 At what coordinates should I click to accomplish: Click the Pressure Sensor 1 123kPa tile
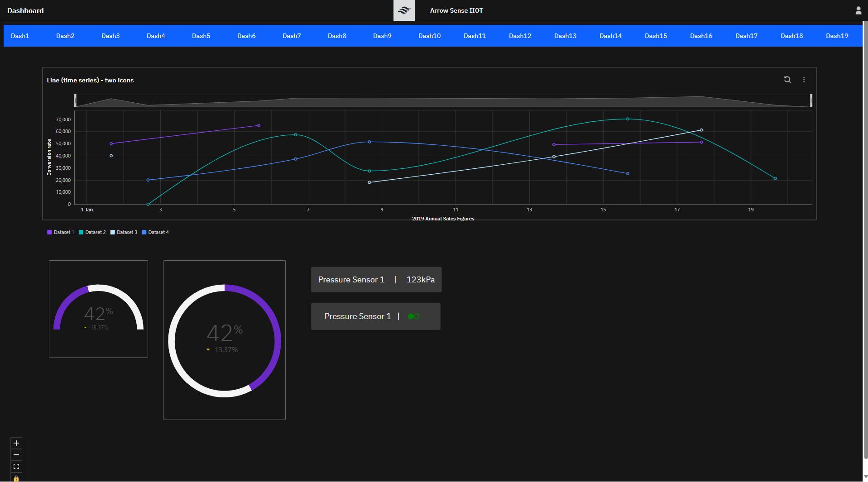point(376,280)
